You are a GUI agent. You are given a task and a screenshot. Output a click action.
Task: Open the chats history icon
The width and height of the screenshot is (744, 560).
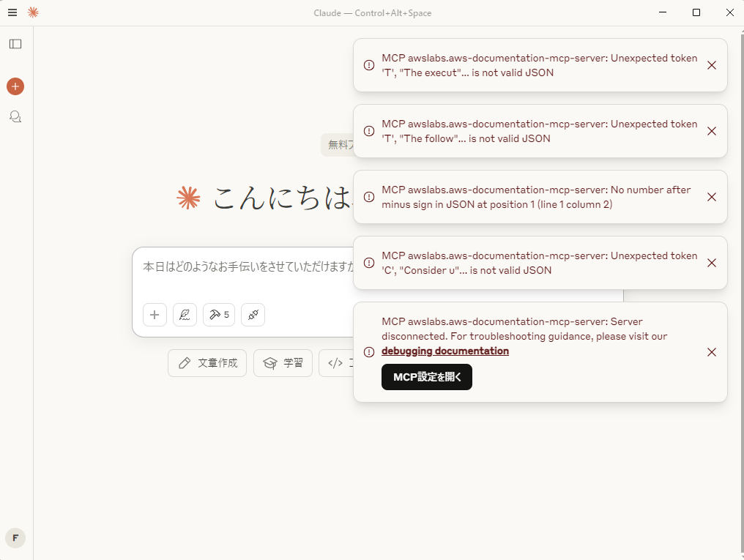(15, 116)
